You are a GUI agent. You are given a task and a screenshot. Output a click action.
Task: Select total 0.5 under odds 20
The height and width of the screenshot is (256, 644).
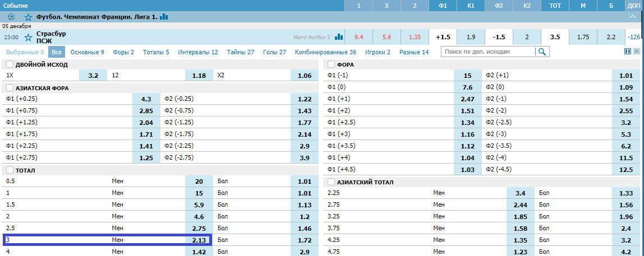(x=199, y=181)
